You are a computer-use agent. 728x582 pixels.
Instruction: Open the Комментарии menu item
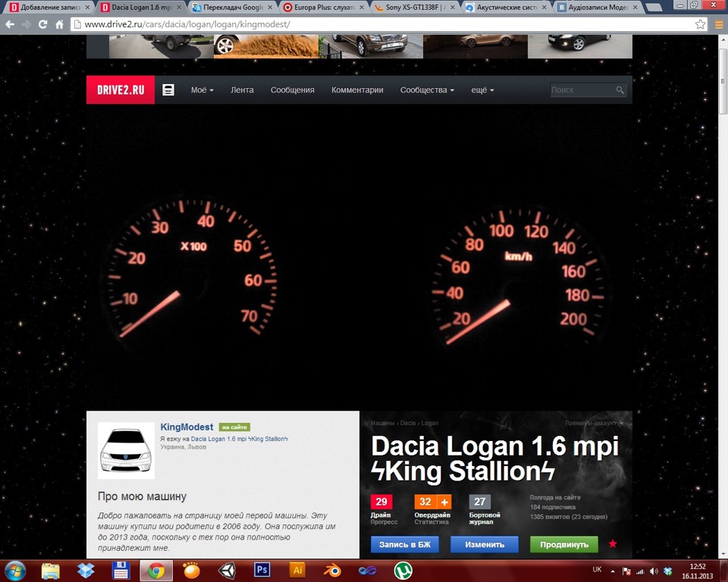pyautogui.click(x=357, y=89)
